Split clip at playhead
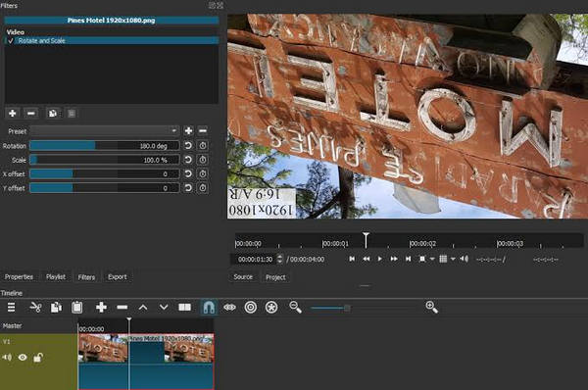 click(x=184, y=307)
